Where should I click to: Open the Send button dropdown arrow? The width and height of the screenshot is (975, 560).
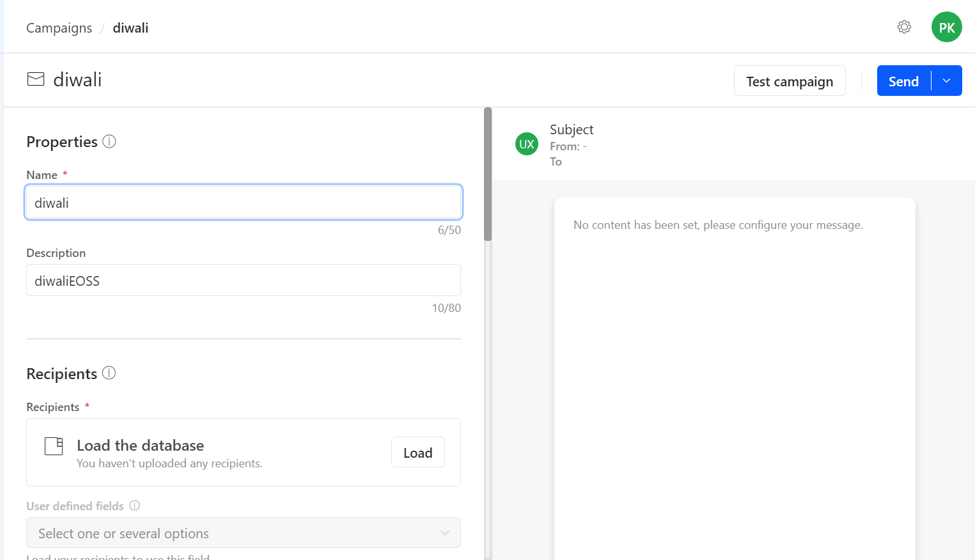(x=947, y=81)
